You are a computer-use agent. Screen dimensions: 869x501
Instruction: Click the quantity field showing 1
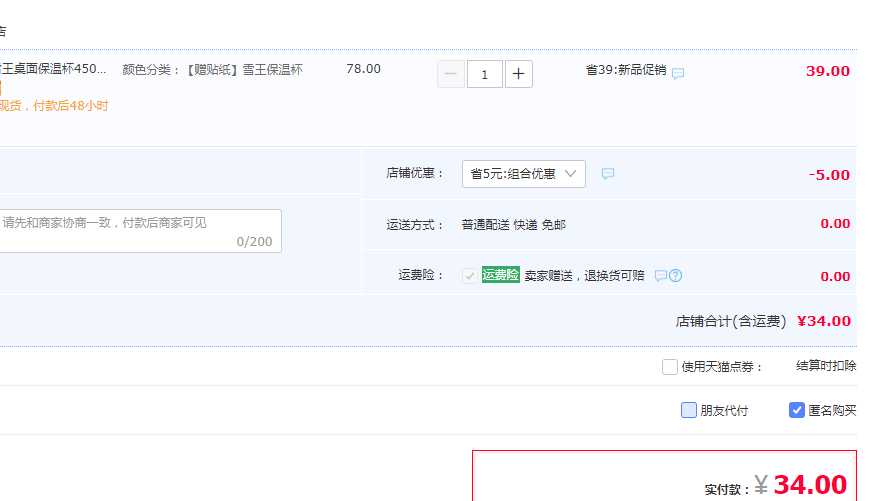(x=484, y=74)
